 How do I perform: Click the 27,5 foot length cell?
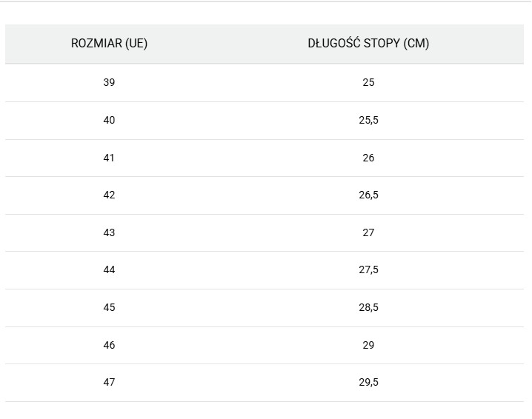pos(368,269)
